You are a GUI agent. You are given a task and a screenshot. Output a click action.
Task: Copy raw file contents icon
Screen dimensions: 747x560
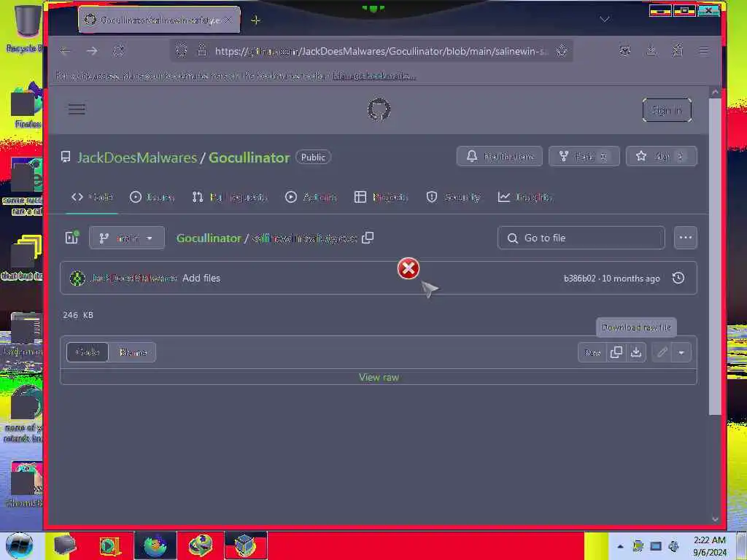616,352
